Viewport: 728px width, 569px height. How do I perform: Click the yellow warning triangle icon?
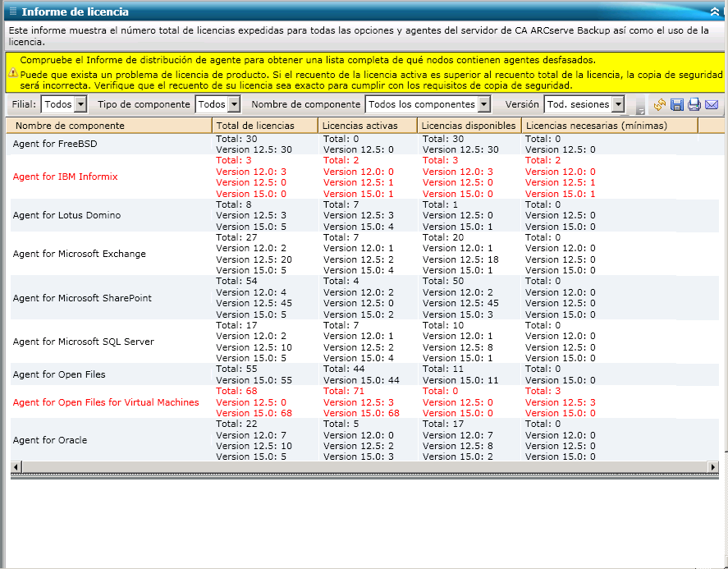pyautogui.click(x=13, y=73)
